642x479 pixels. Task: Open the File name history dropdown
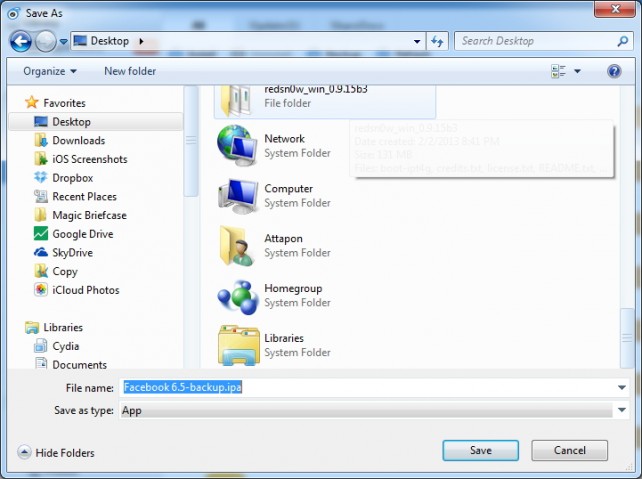(x=622, y=387)
